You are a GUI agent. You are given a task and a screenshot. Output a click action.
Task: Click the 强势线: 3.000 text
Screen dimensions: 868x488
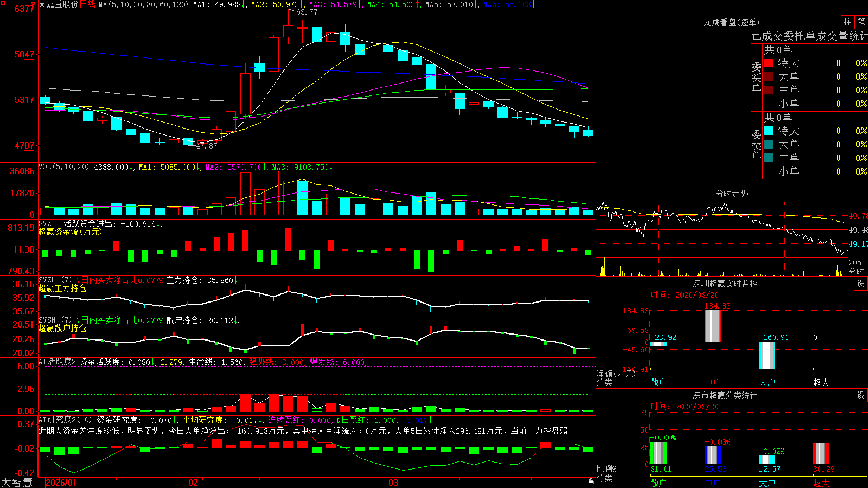[277, 362]
